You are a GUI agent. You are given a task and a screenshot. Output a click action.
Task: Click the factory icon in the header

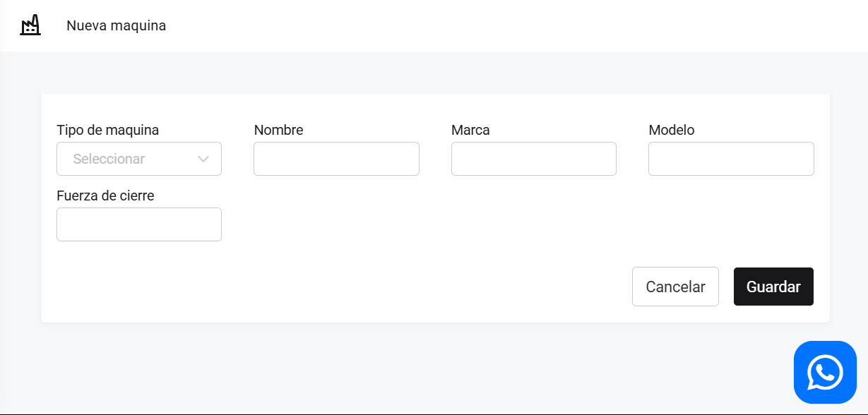[30, 26]
